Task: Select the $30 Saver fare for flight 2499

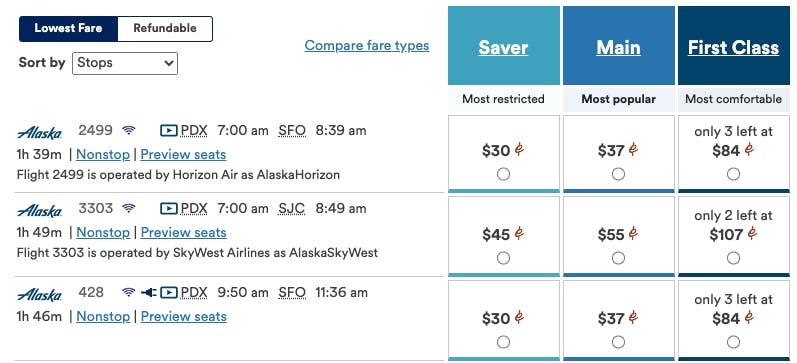Action: (503, 174)
